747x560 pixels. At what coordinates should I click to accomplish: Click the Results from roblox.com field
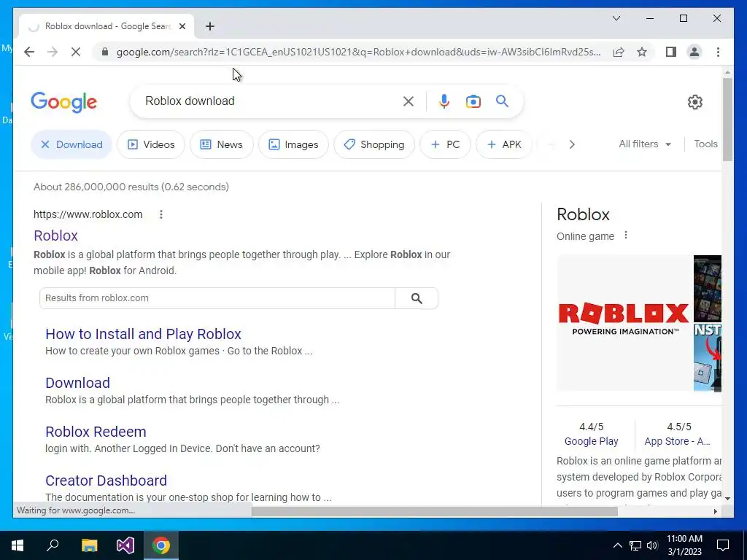coord(217,298)
